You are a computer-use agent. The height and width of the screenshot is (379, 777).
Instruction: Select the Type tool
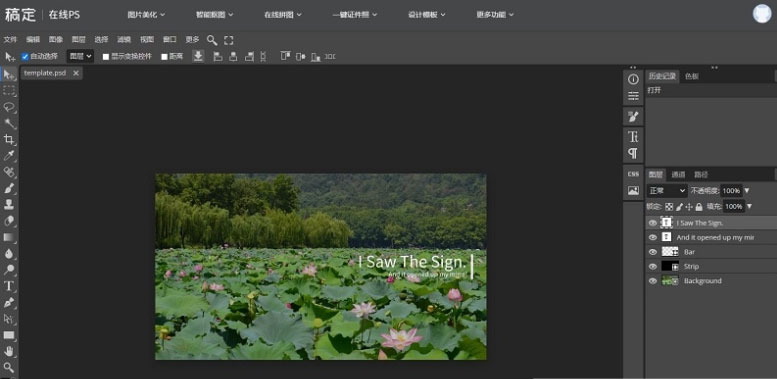coord(9,286)
